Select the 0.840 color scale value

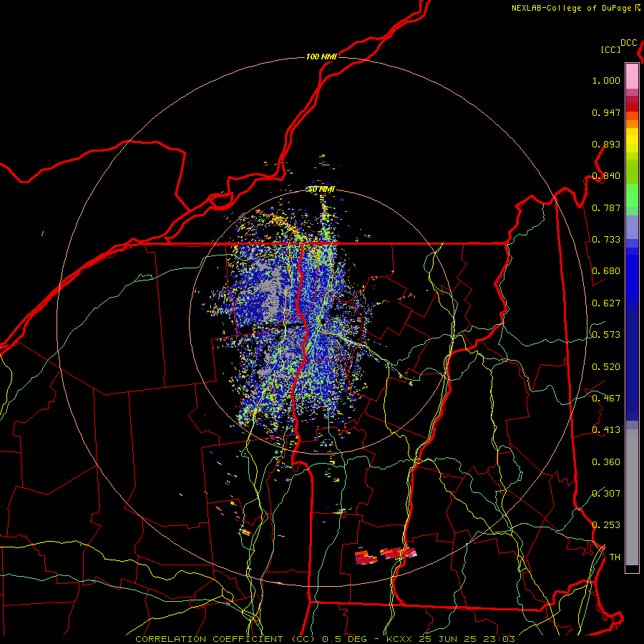pos(606,176)
